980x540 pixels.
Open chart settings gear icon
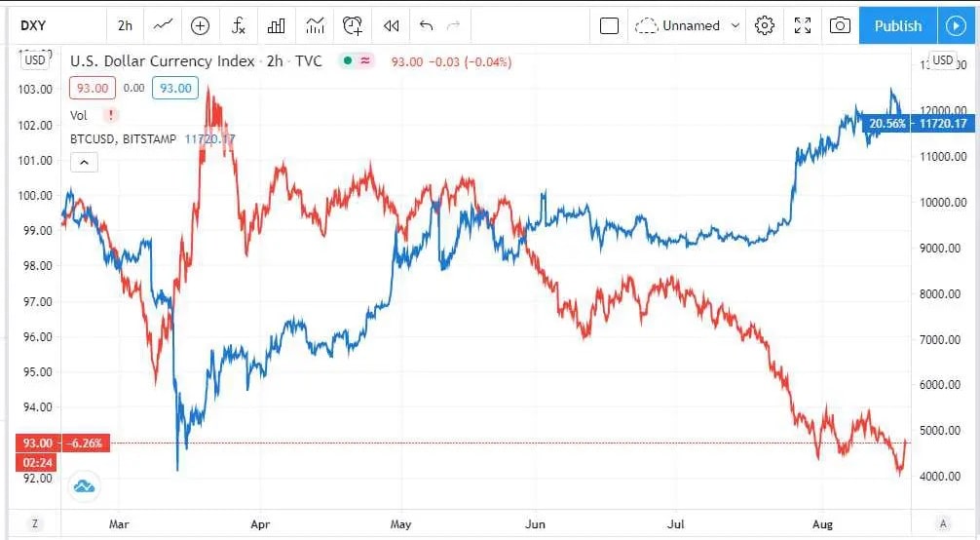click(765, 25)
